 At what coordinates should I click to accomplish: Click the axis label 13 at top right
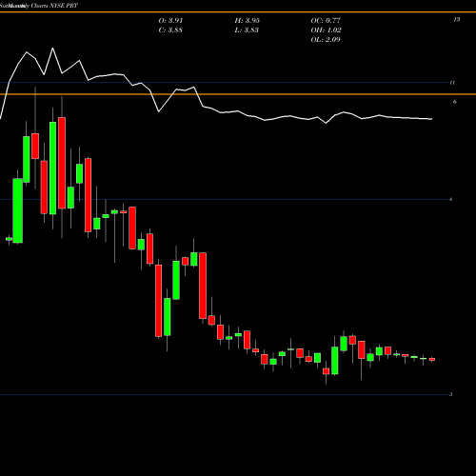[x=457, y=20]
